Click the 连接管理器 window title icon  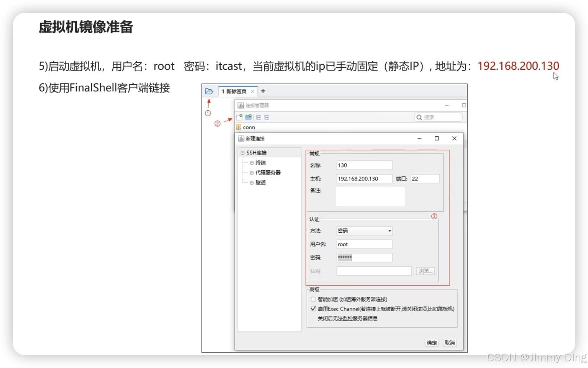point(241,105)
